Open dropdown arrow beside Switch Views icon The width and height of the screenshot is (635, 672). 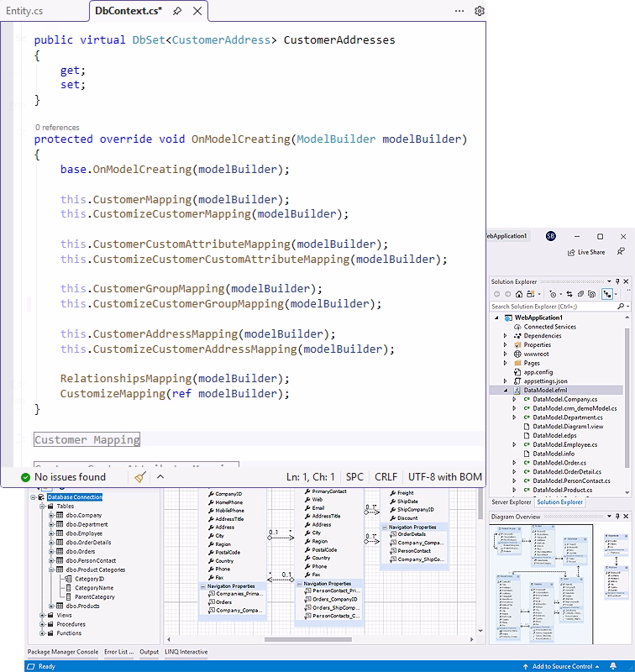(x=539, y=295)
